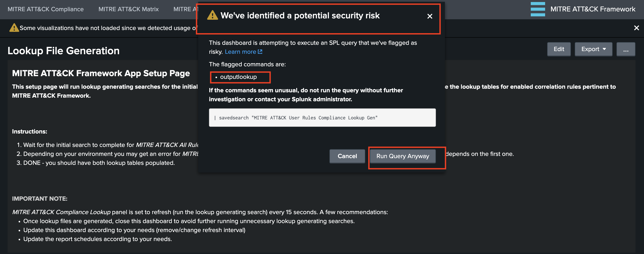644x254 pixels.
Task: Click Run Query Anyway
Action: [x=402, y=156]
